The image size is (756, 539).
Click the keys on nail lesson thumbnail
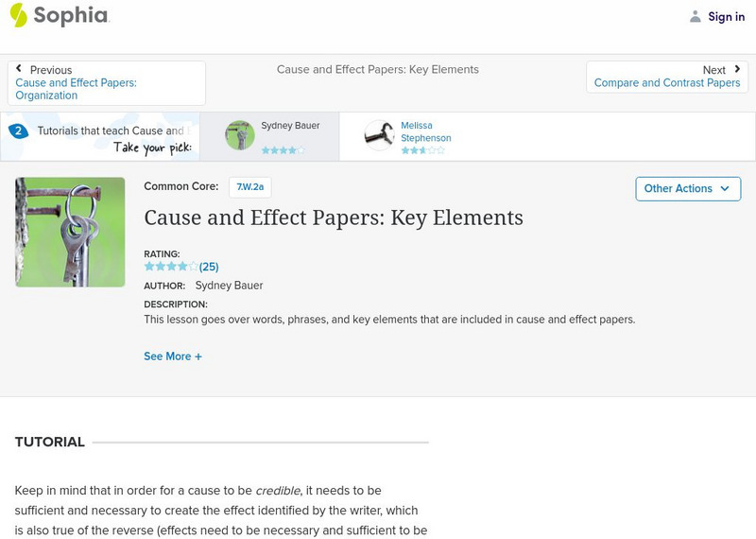70,232
